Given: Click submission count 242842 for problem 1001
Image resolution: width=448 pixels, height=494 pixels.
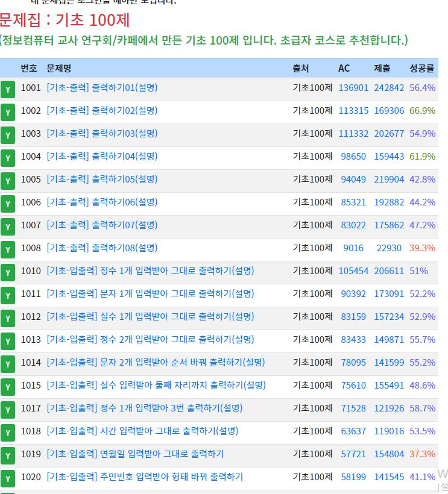Looking at the screenshot, I should tap(389, 87).
